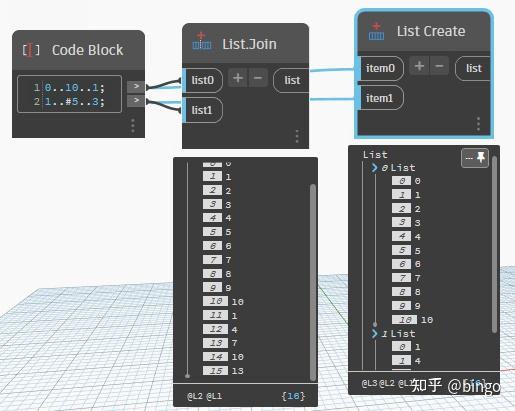Screen dimensions: 515x411
Task: Remove an input port on List.Join
Action: pos(258,78)
